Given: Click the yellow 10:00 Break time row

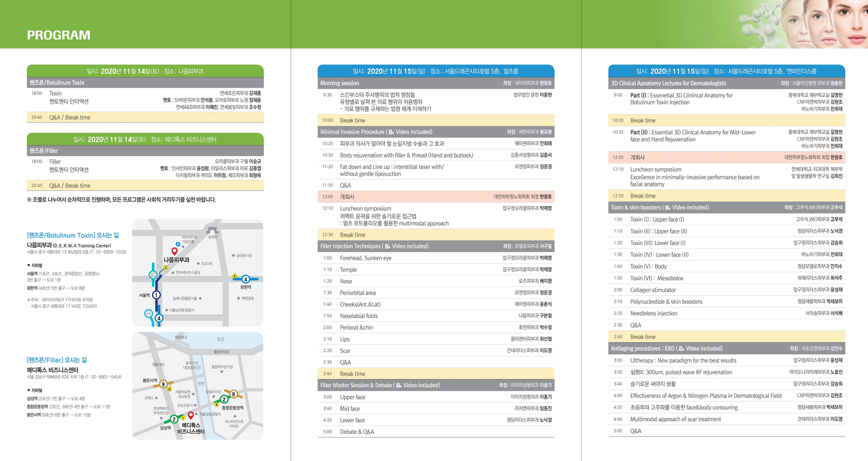Looking at the screenshot, I should [435, 121].
